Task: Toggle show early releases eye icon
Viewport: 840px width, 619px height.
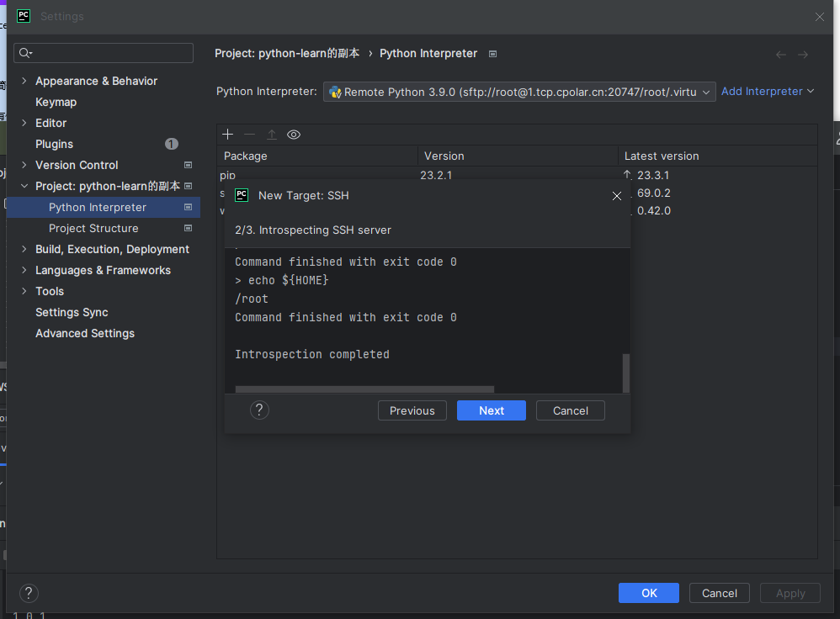Action: (294, 135)
